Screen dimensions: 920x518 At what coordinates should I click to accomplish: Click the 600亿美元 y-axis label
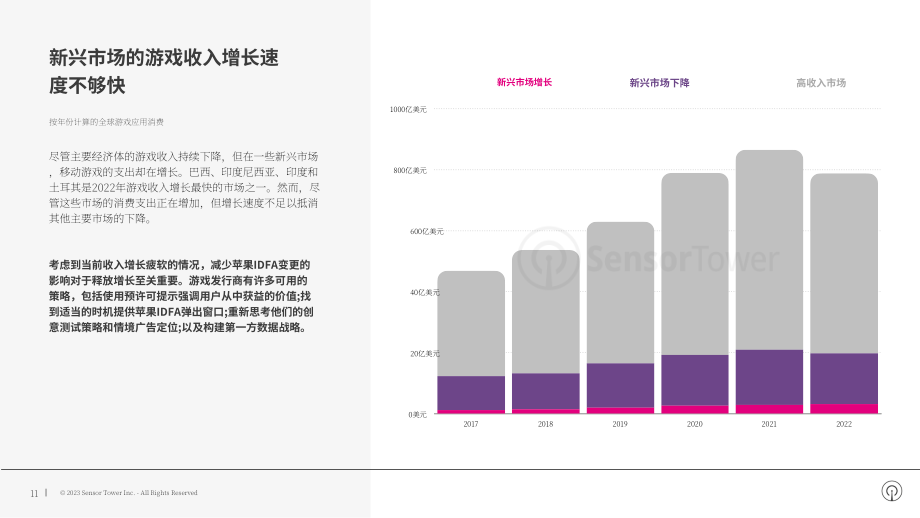point(427,231)
